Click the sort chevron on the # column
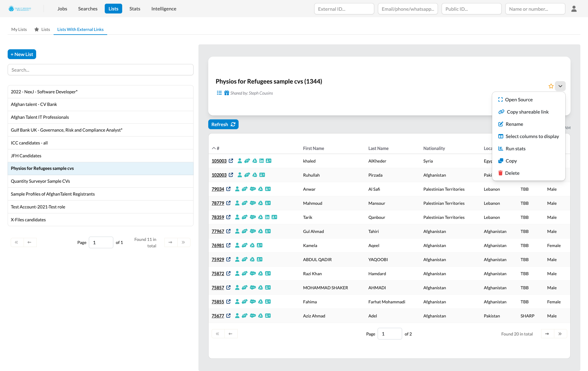Image resolution: width=588 pixels, height=371 pixels. (214, 148)
